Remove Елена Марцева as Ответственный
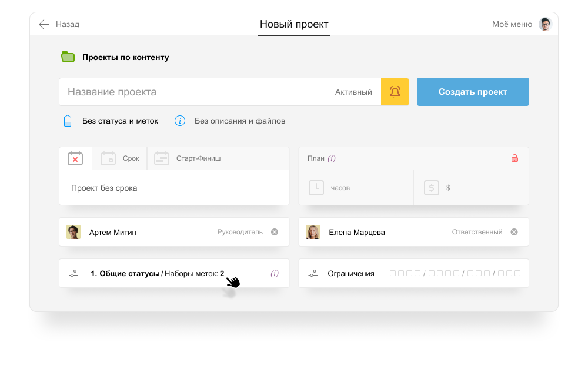The width and height of the screenshot is (588, 365). (x=514, y=232)
